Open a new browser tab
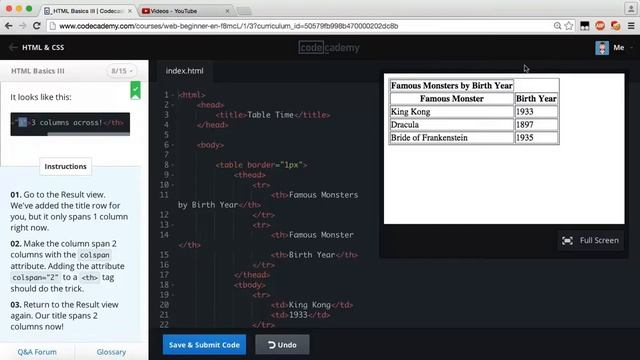The width and height of the screenshot is (640, 360). click(x=244, y=11)
